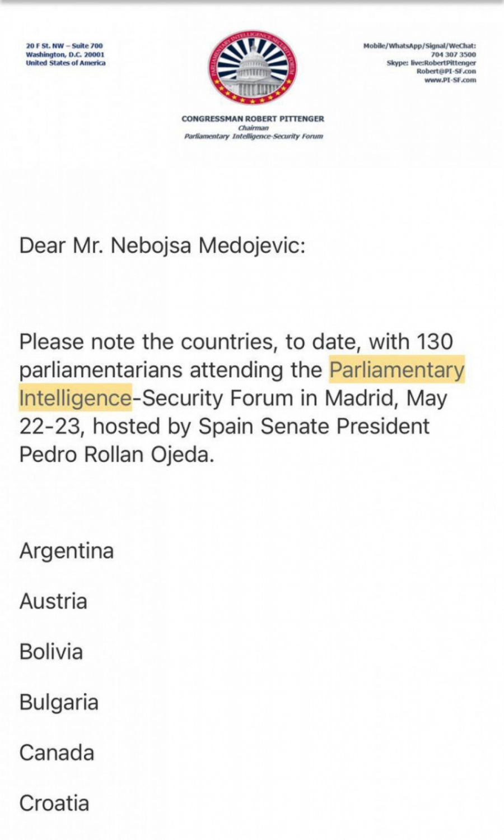504x840 pixels.
Task: Click the "Congressman Robert Pittenger" heading
Action: pyautogui.click(x=253, y=119)
